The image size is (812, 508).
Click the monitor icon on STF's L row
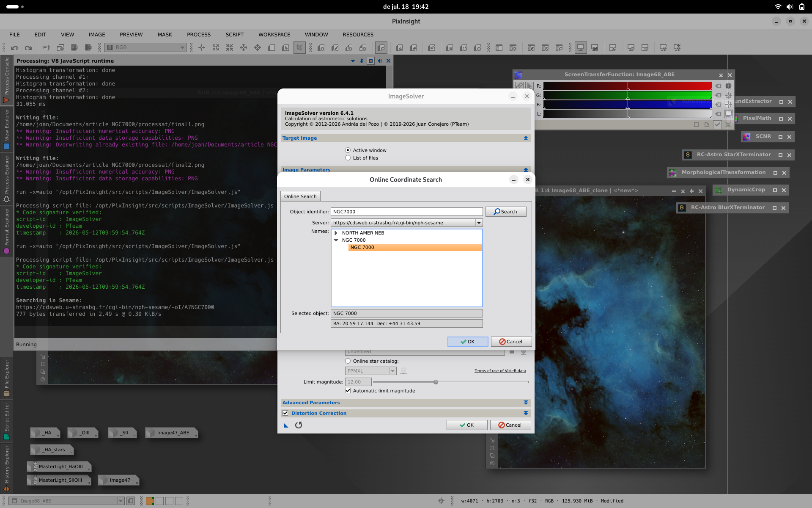(x=728, y=114)
